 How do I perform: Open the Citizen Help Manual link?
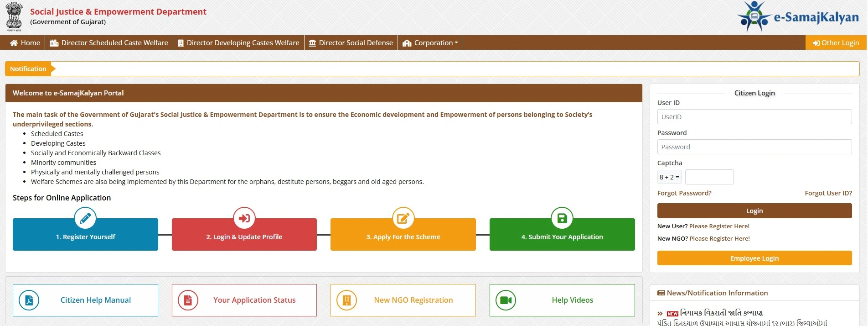click(85, 300)
